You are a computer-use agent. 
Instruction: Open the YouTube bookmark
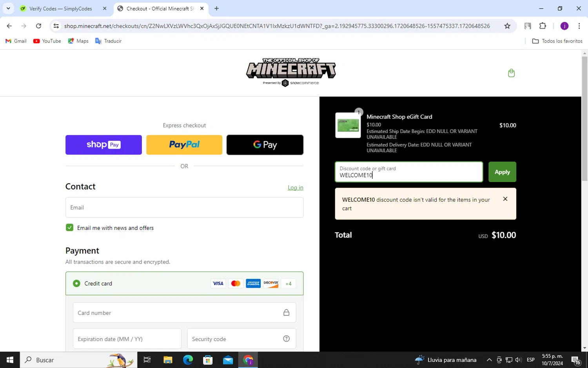[47, 41]
